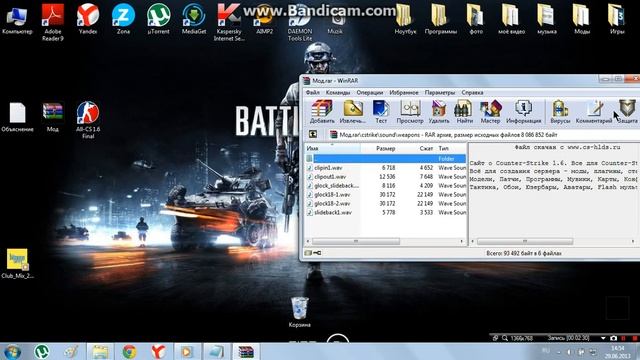Open the Yandex desktop shortcut
The image size is (640, 360).
click(x=88, y=19)
